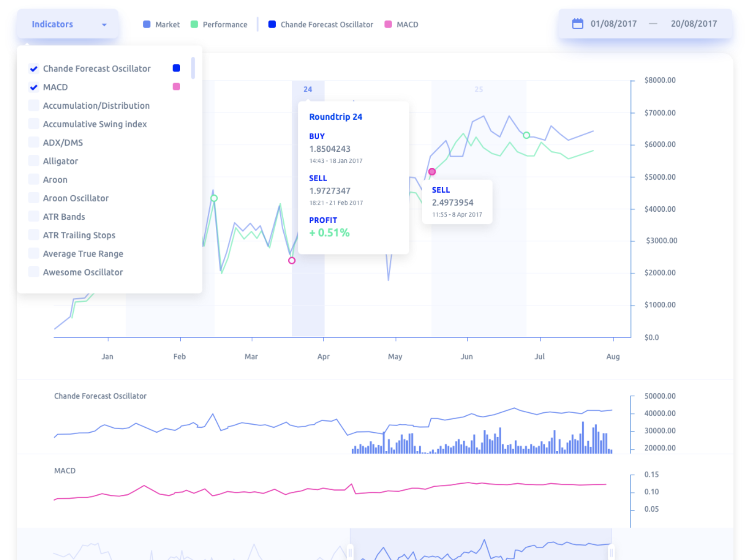Image resolution: width=746 pixels, height=560 pixels.
Task: Enable the Aroon Oscillator indicator
Action: click(33, 198)
